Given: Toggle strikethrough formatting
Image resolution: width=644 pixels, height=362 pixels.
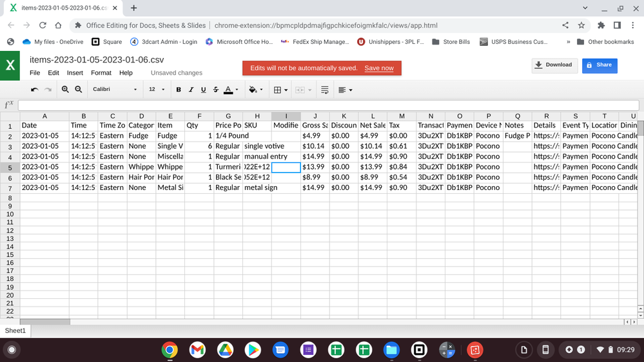Looking at the screenshot, I should click(x=215, y=90).
